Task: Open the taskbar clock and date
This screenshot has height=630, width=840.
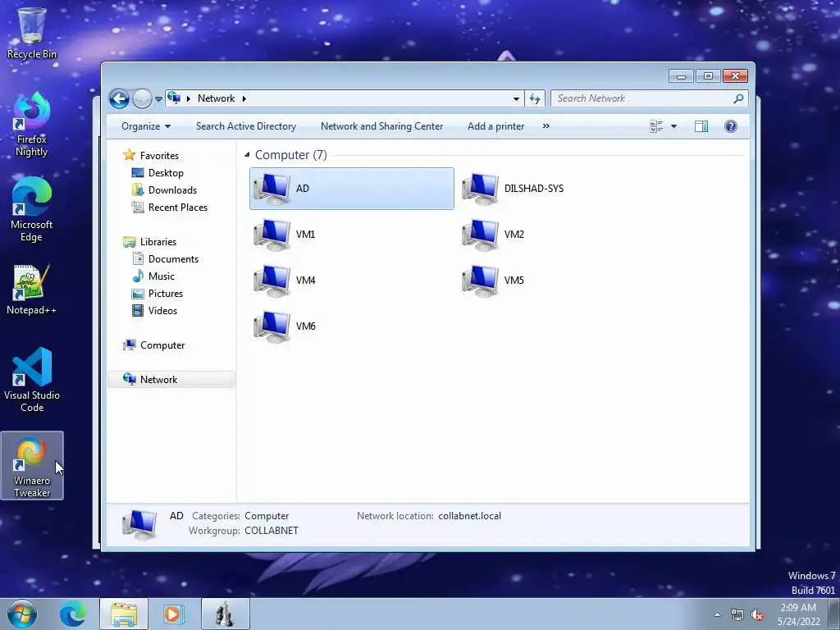Action: 799,614
